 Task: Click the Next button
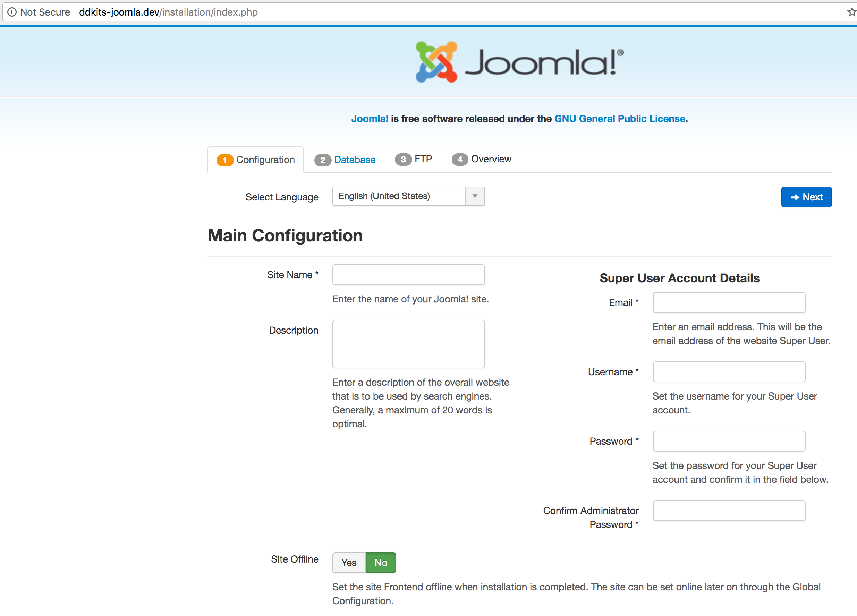pos(806,197)
